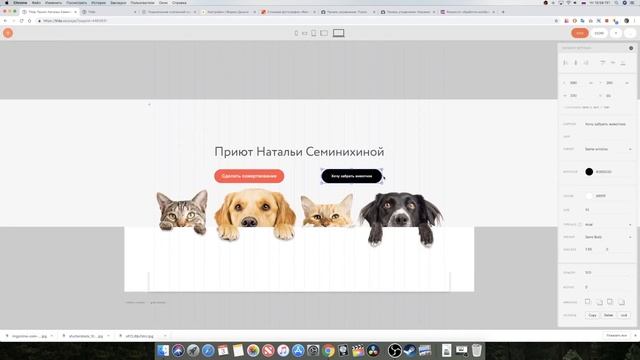Image resolution: width=640 pixels, height=360 pixels.
Task: Open the target 'Same window' dropdown
Action: tap(608, 149)
